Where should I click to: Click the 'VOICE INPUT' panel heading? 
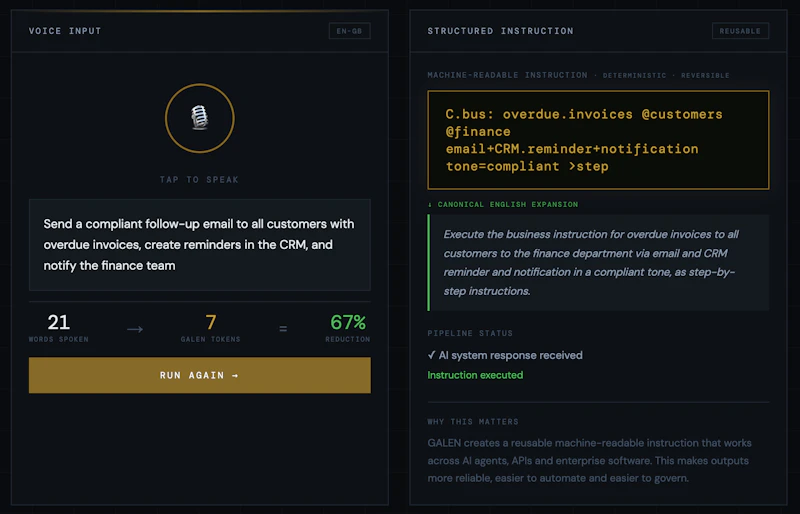click(x=65, y=31)
